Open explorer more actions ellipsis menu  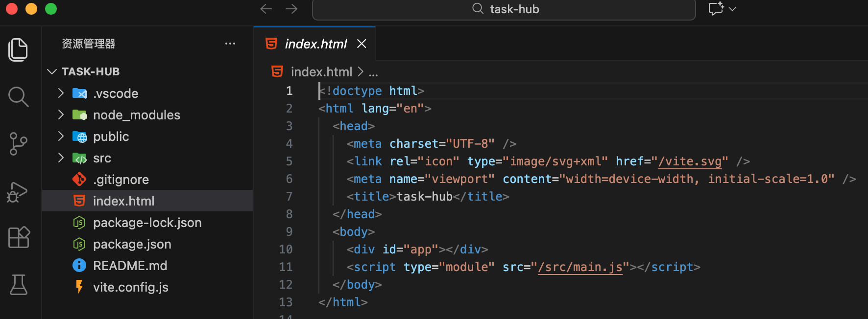pyautogui.click(x=230, y=44)
